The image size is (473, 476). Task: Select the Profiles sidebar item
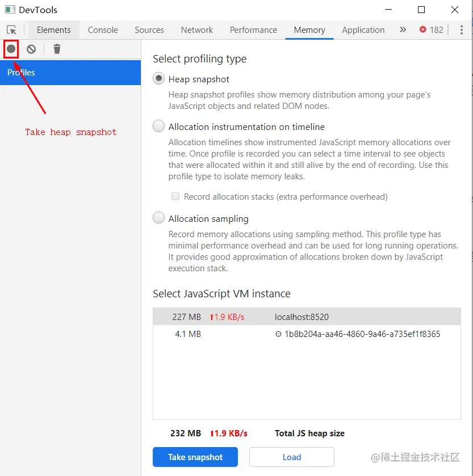tap(70, 73)
